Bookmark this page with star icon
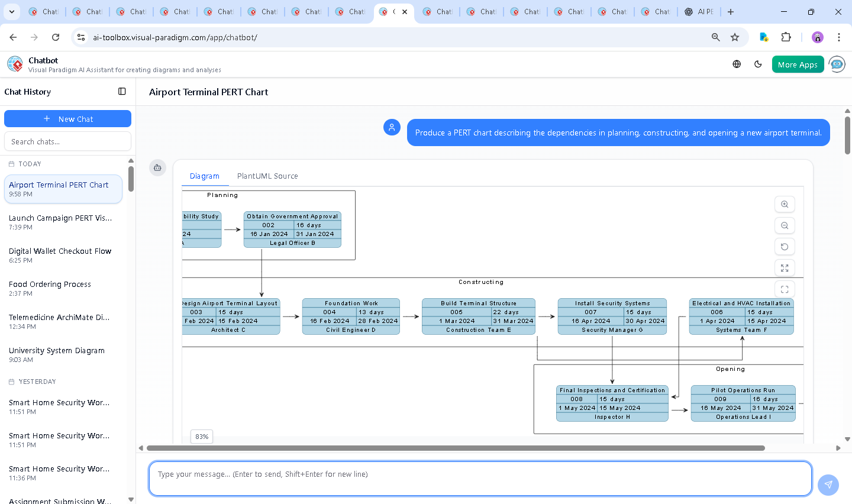This screenshot has height=504, width=852. pyautogui.click(x=735, y=37)
